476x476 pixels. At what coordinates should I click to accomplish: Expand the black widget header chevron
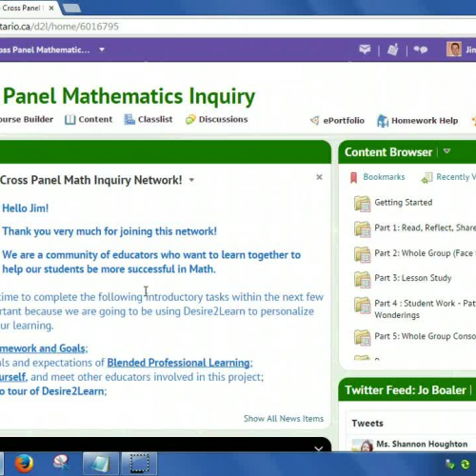pos(319,448)
